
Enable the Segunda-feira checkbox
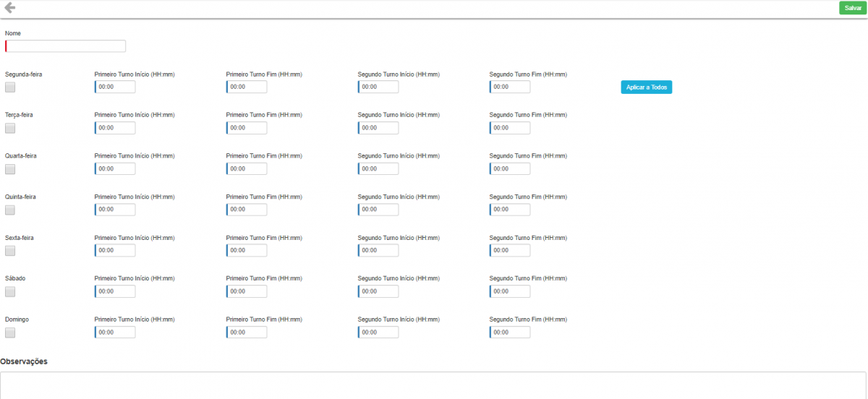coord(10,87)
